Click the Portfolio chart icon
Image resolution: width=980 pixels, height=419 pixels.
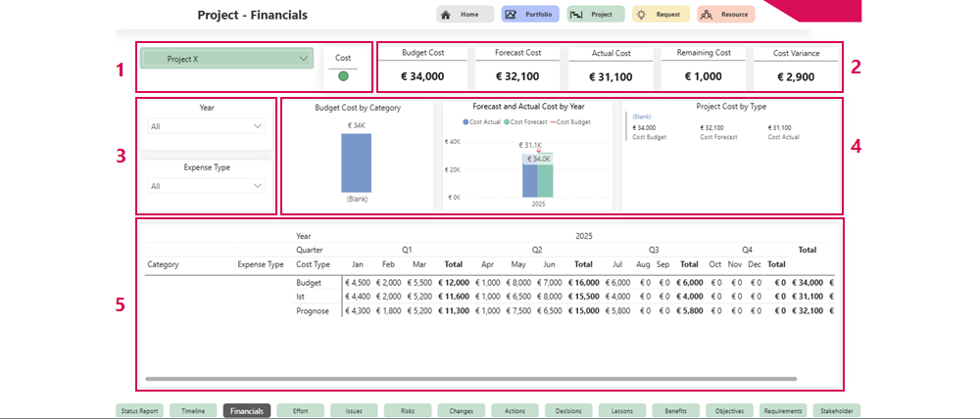click(511, 15)
